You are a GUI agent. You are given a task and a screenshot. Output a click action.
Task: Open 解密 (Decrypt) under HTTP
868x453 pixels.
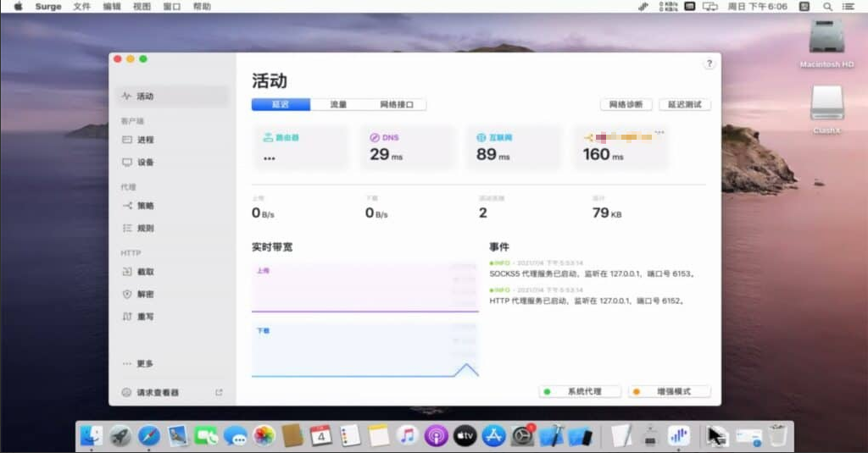145,294
